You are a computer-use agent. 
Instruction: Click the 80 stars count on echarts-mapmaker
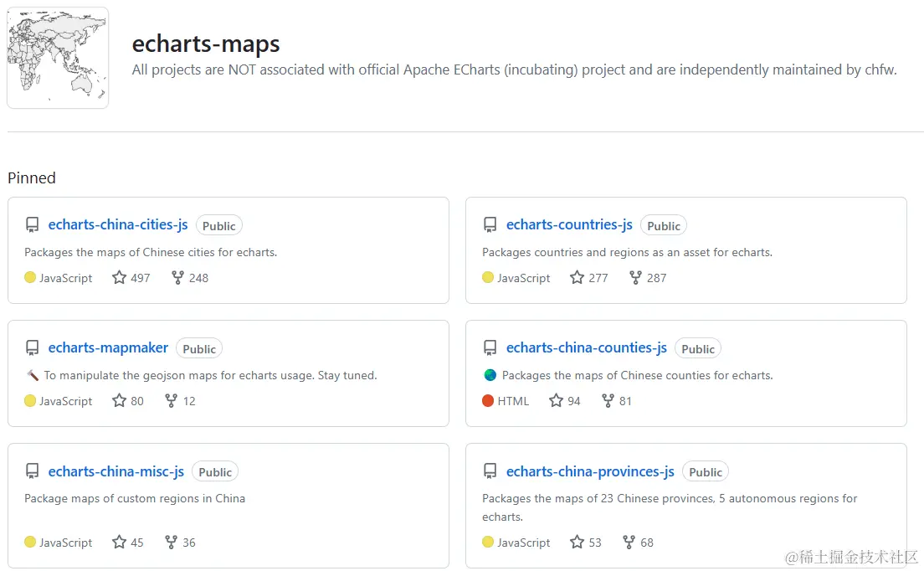[137, 401]
